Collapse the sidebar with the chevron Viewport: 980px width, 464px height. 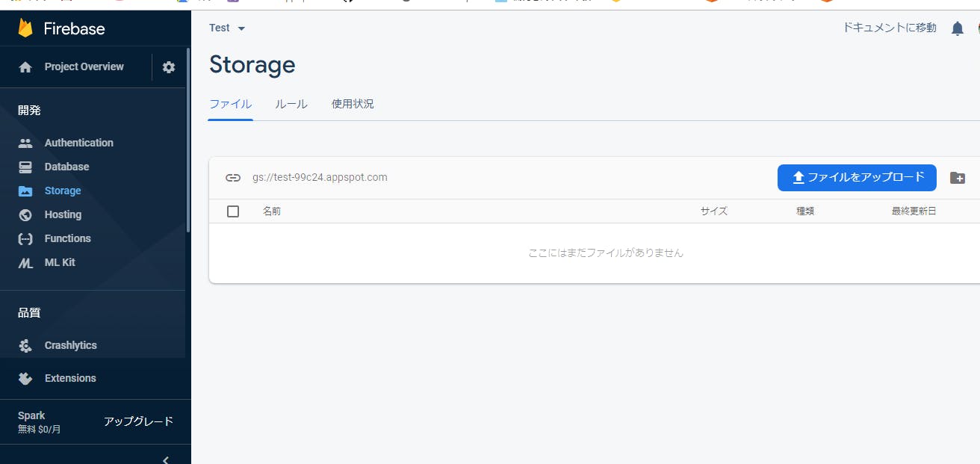pos(165,458)
